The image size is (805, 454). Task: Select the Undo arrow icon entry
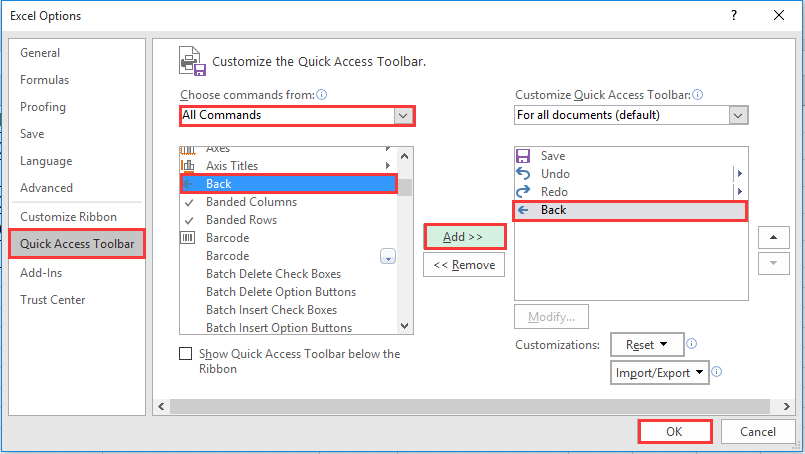(x=523, y=174)
